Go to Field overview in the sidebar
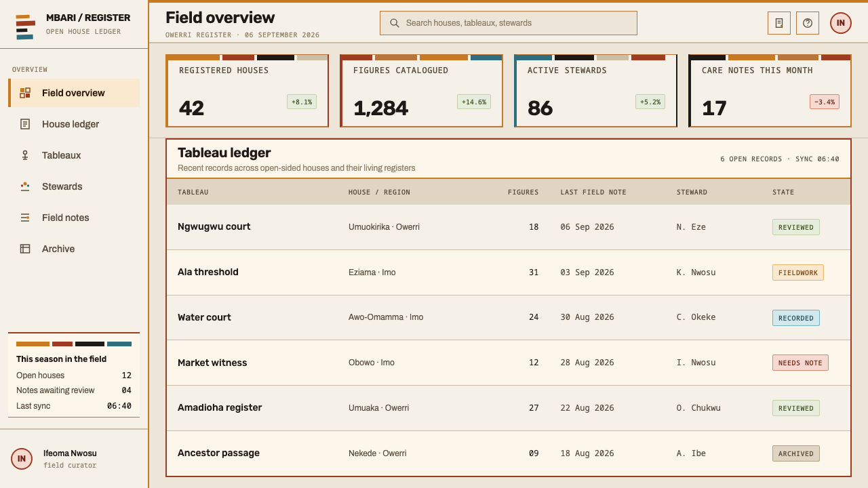 click(74, 93)
